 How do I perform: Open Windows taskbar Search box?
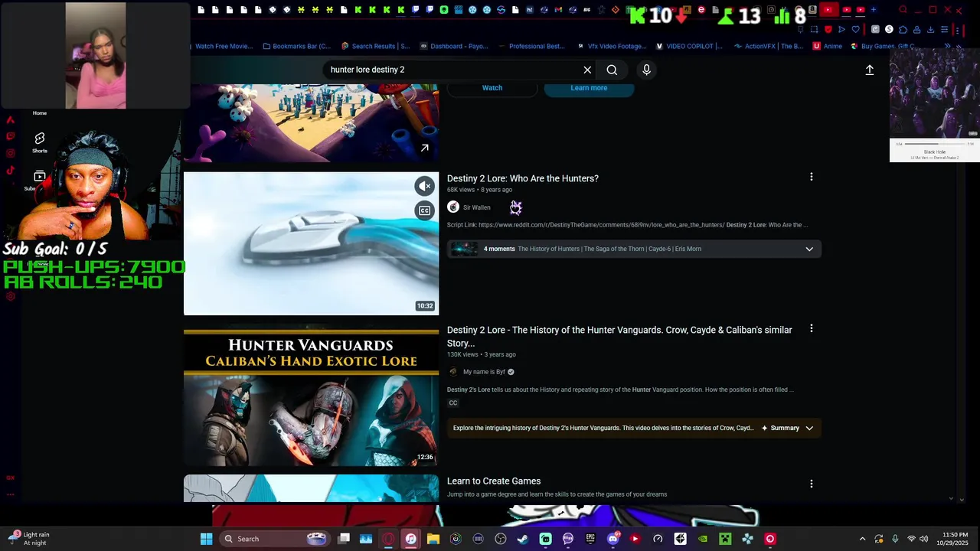[274, 539]
